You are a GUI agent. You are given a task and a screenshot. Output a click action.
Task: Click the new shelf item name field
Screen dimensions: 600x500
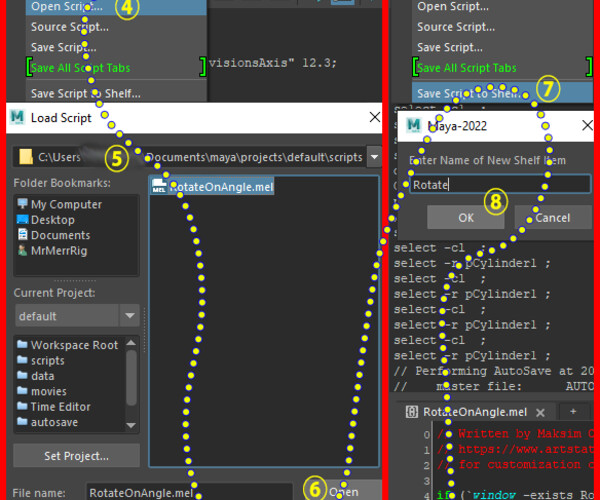[x=500, y=185]
